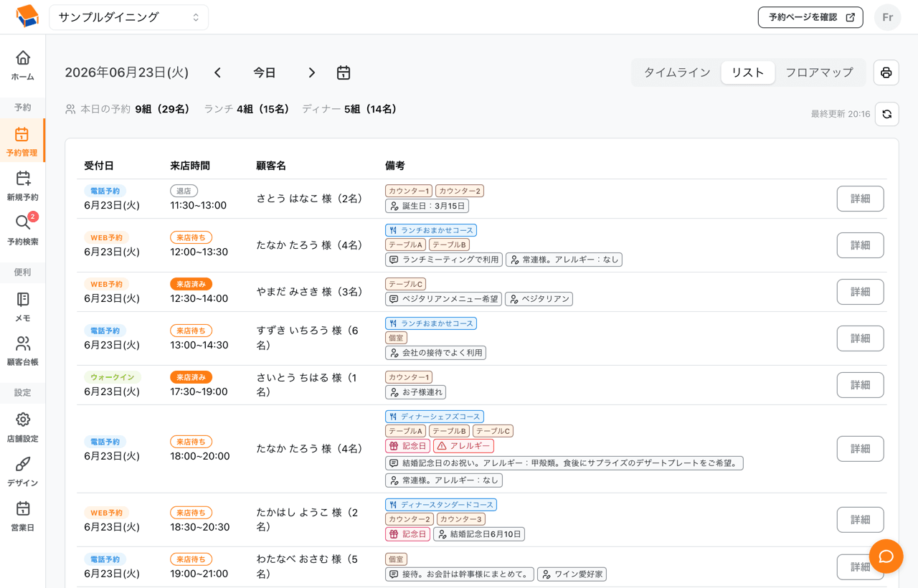Open メモ in sidebar
Image resolution: width=918 pixels, height=588 pixels.
click(x=23, y=306)
